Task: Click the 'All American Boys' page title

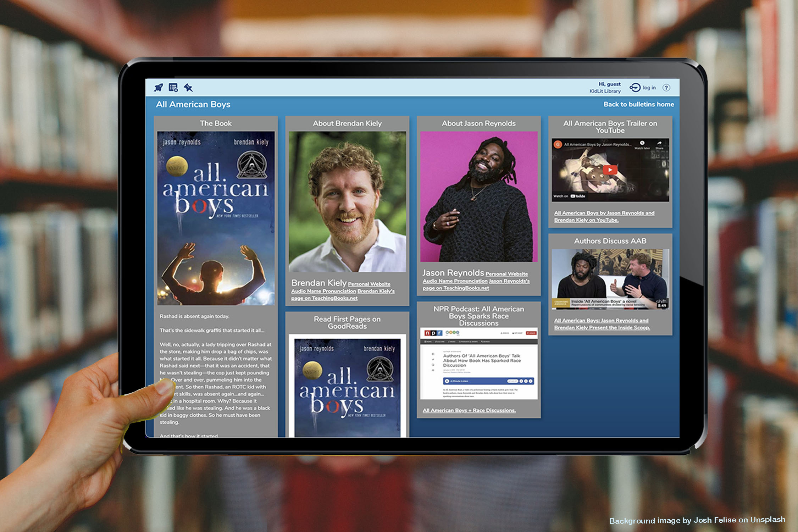Action: pos(193,104)
